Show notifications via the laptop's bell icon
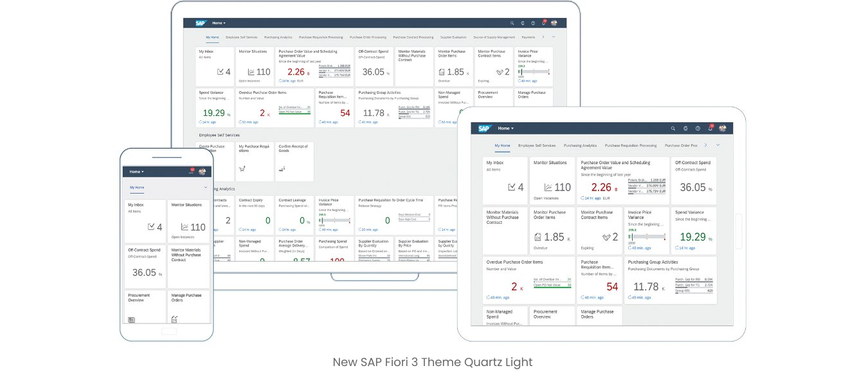 [x=543, y=23]
